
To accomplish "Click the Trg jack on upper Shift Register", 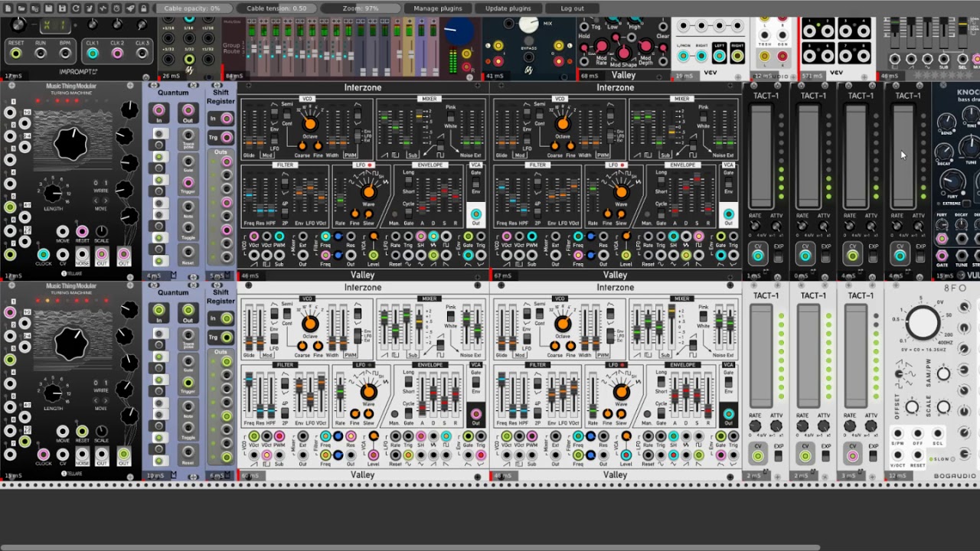I will pos(227,138).
